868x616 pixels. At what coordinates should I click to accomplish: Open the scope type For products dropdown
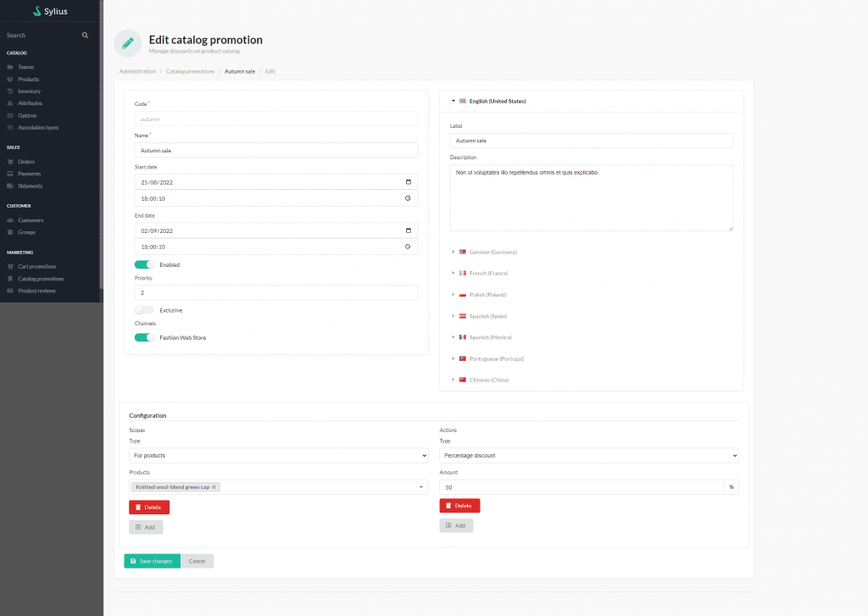[278, 456]
